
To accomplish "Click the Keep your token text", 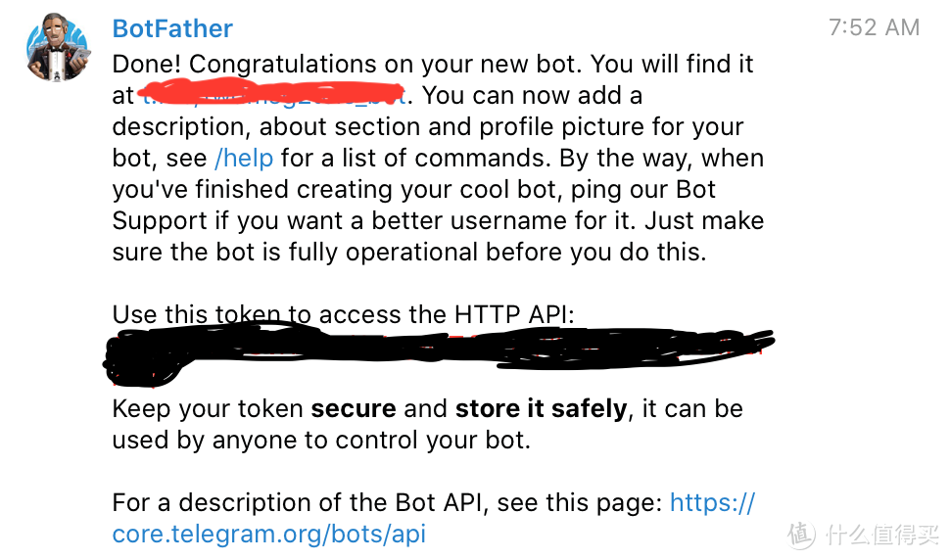I will click(208, 409).
